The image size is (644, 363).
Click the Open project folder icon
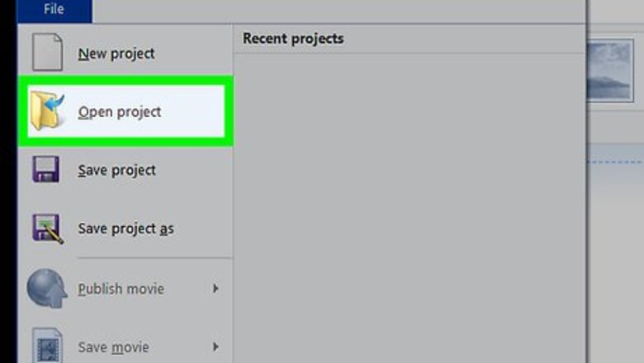click(46, 111)
